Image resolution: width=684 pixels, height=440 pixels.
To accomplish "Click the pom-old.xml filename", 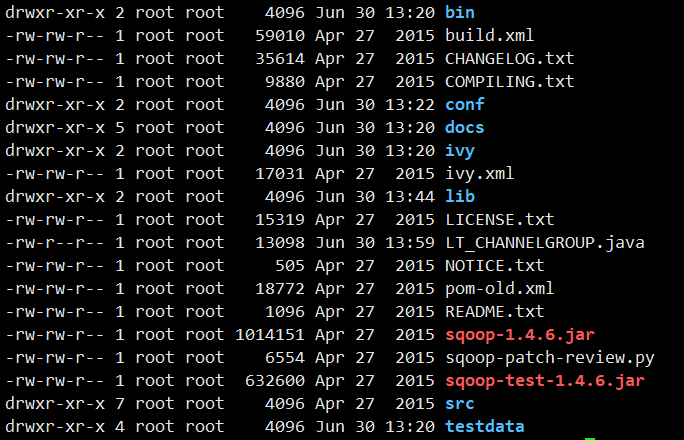I will [x=499, y=289].
